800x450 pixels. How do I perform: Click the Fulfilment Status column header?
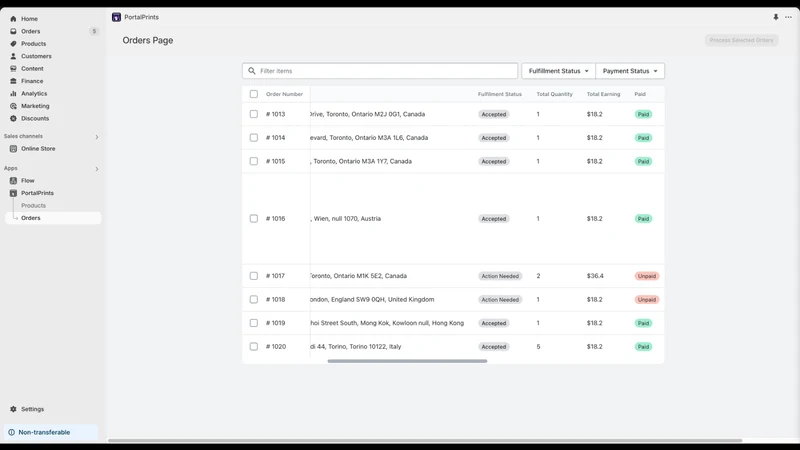point(499,94)
